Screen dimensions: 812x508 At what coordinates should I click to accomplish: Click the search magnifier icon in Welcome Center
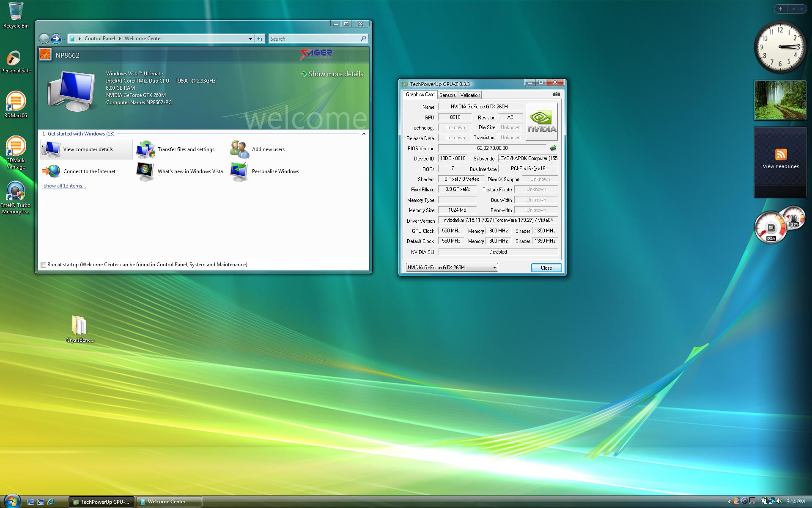pos(363,39)
